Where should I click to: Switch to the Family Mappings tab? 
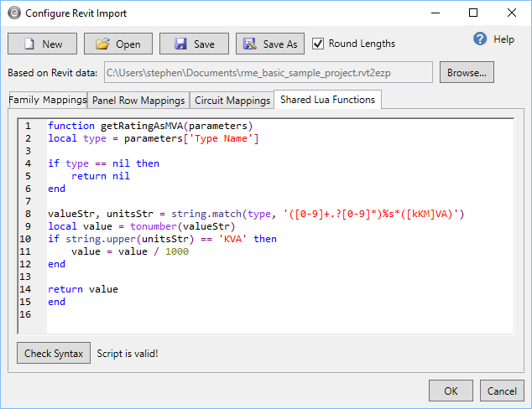point(47,100)
